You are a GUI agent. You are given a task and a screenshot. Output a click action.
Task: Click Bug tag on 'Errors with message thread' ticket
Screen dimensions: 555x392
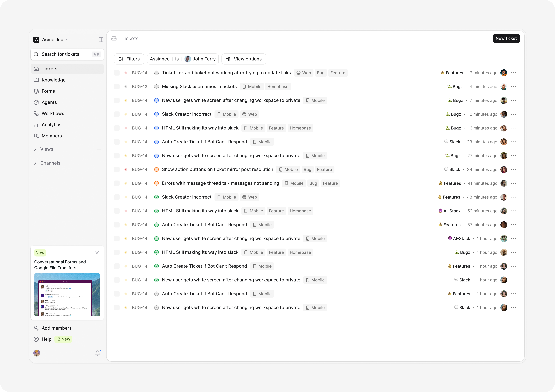pos(313,183)
